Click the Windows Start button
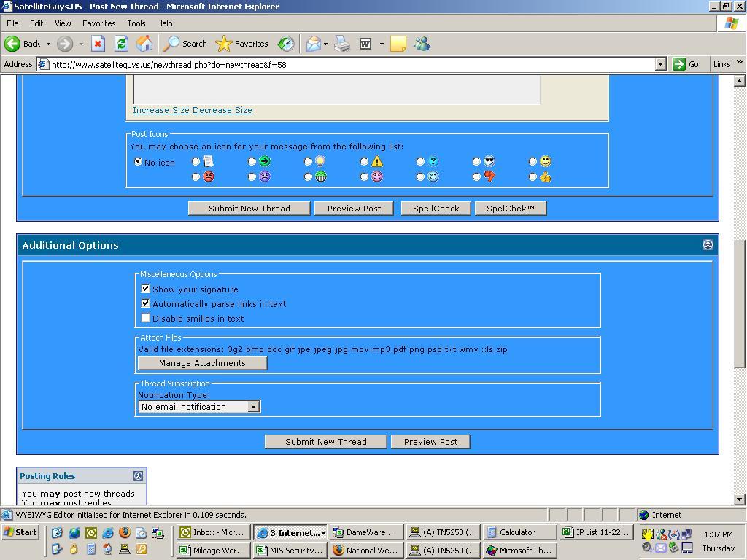The height and width of the screenshot is (560, 747). pos(20,532)
